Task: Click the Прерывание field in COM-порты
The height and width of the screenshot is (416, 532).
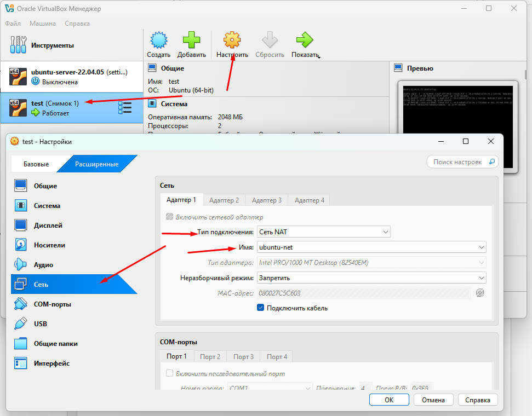Action: (365, 388)
